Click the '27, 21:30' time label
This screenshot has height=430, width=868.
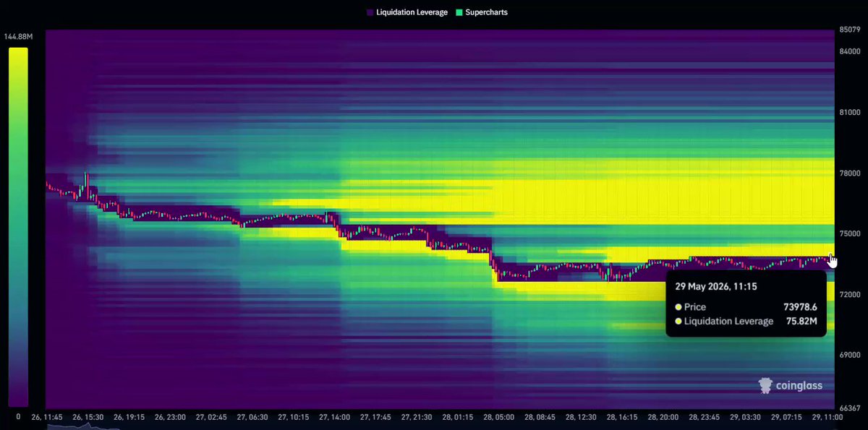coord(417,417)
